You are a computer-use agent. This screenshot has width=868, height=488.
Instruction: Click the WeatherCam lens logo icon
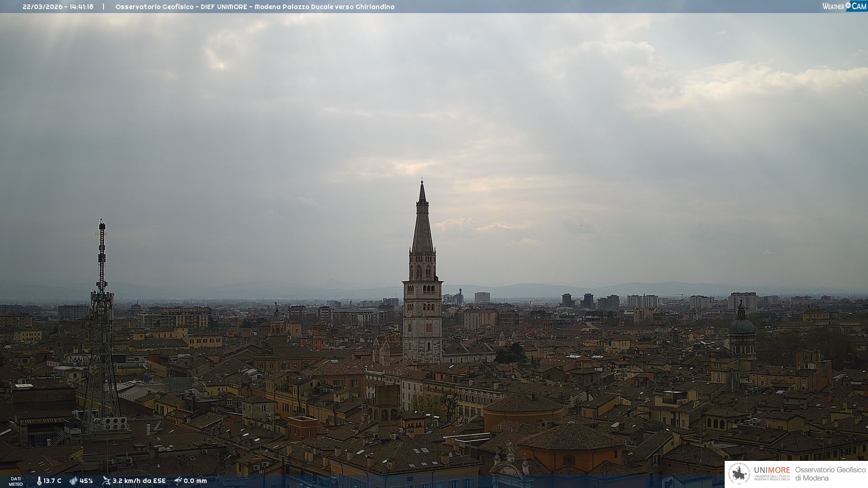click(848, 5)
